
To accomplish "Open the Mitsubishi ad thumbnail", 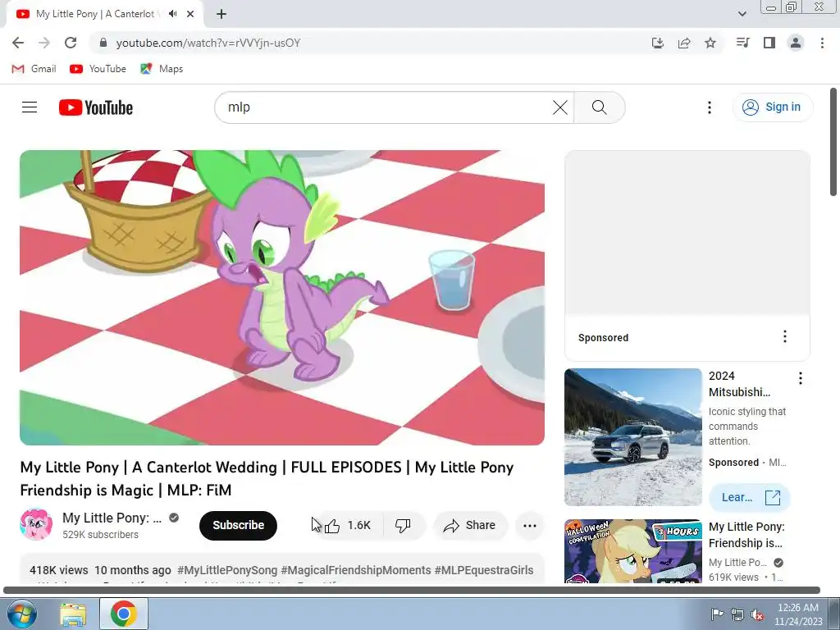I will 632,437.
